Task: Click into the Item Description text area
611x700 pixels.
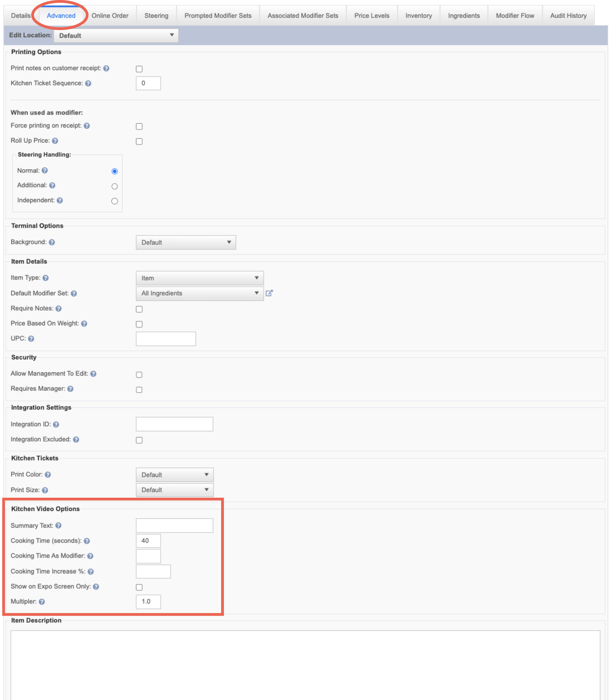Action: (x=305, y=665)
